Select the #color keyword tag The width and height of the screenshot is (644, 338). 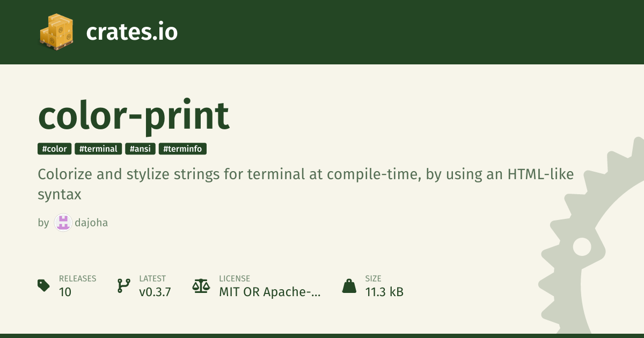click(x=54, y=149)
